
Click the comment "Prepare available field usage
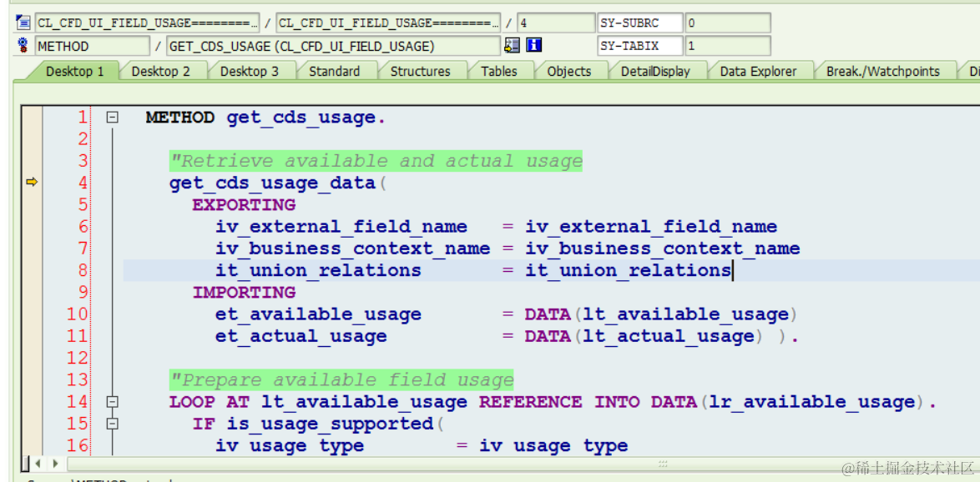341,379
